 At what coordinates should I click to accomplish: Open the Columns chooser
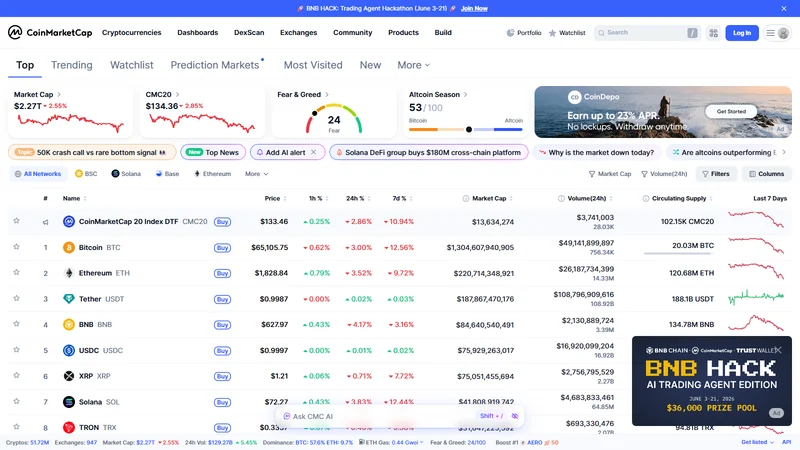pyautogui.click(x=766, y=174)
